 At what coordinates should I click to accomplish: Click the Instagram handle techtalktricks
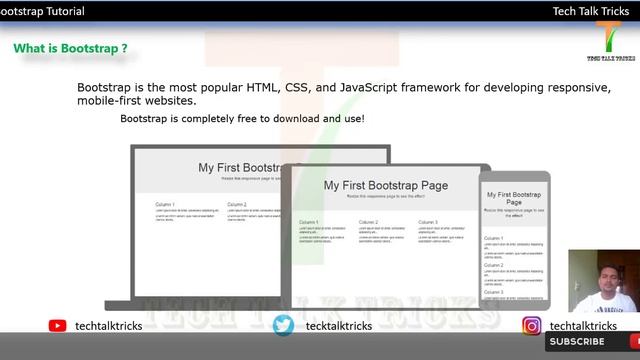click(x=583, y=326)
